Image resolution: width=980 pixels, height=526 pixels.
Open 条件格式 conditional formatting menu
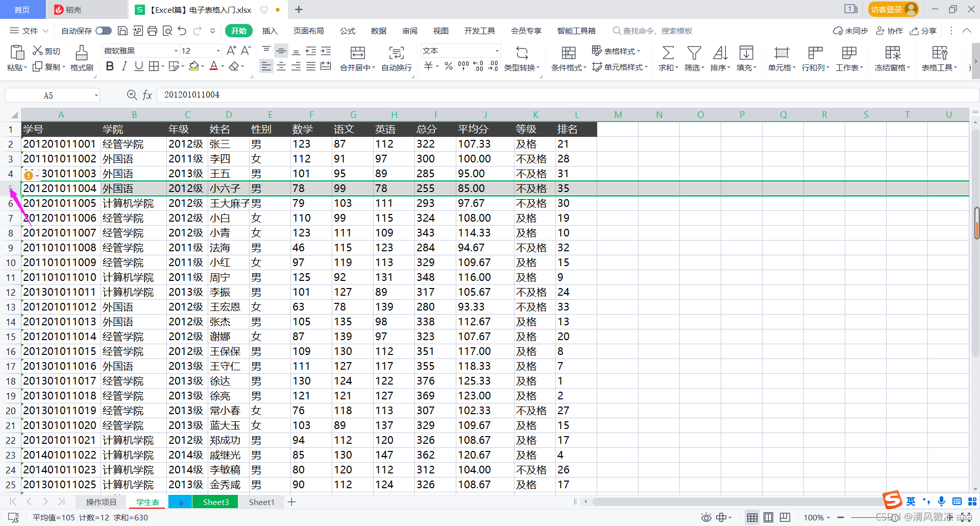click(569, 59)
